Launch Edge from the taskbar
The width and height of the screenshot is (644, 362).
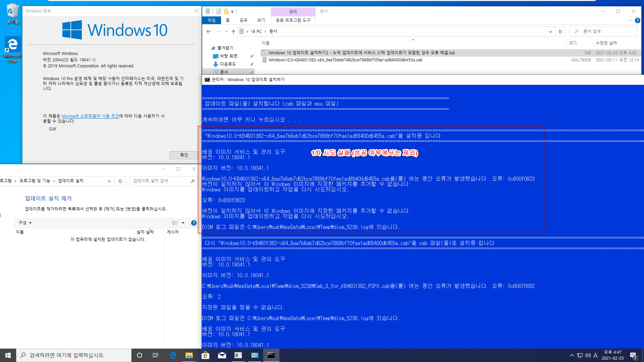(x=173, y=355)
